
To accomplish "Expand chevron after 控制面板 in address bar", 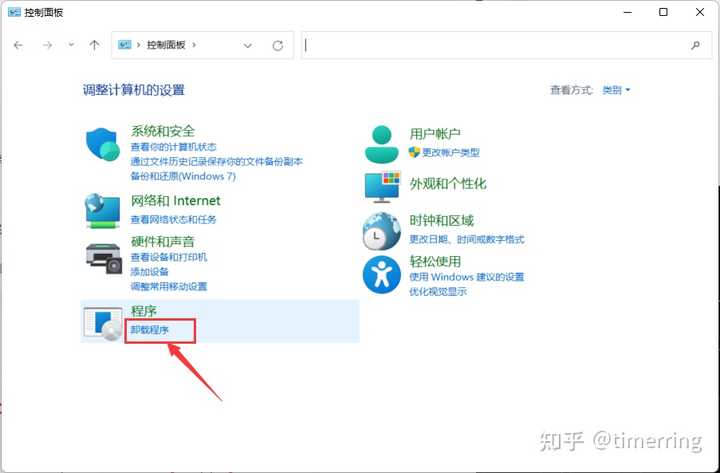I will (x=194, y=45).
